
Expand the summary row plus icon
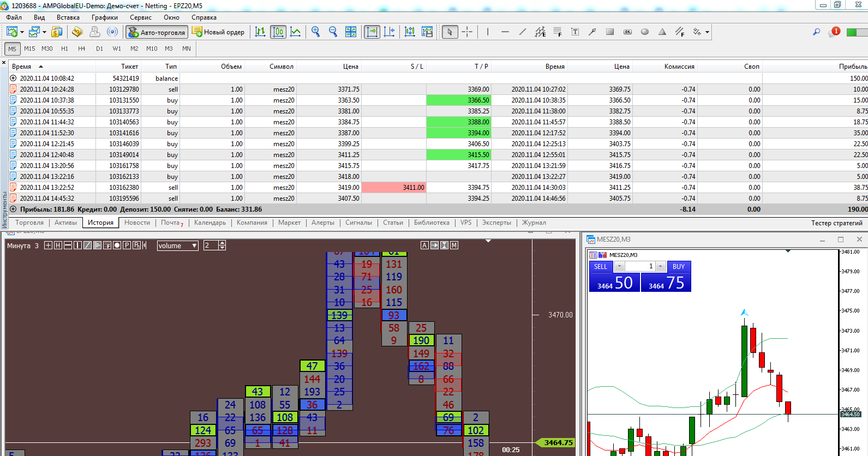[13, 209]
